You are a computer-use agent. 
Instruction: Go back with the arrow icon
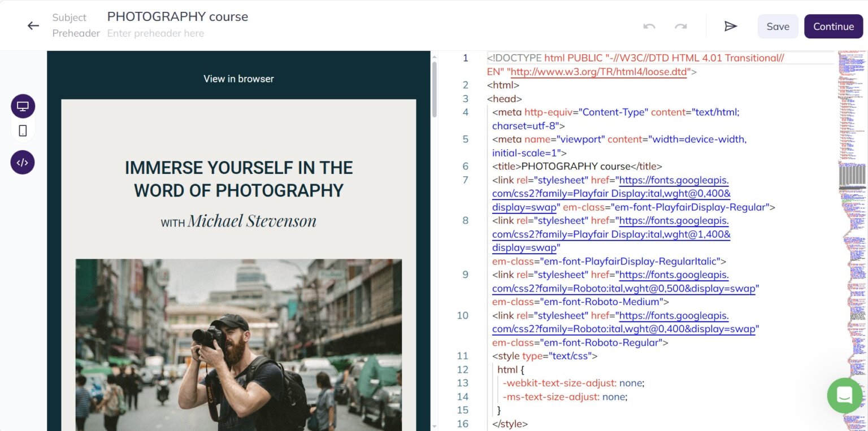(x=33, y=25)
